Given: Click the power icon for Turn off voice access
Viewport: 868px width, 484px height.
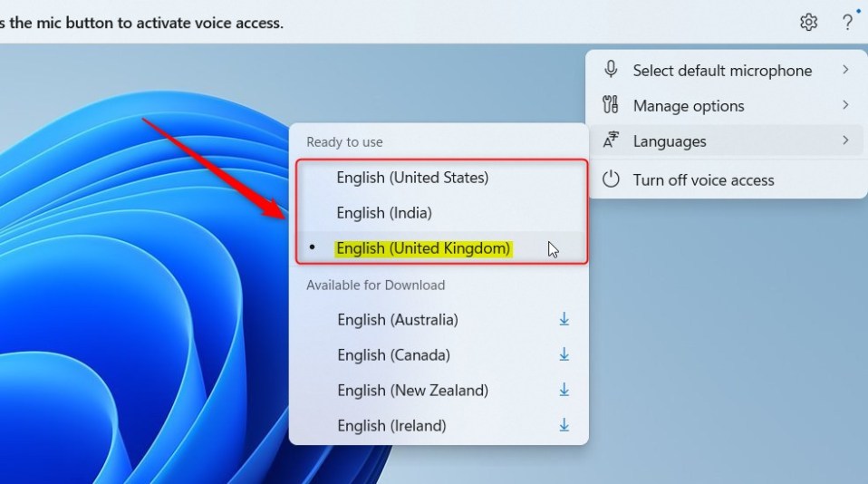Looking at the screenshot, I should point(611,179).
